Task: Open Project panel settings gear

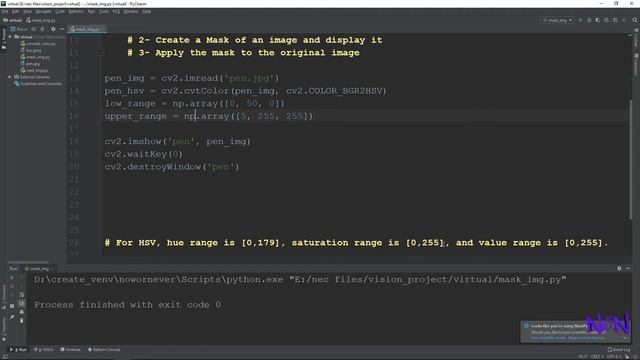Action: [53, 29]
